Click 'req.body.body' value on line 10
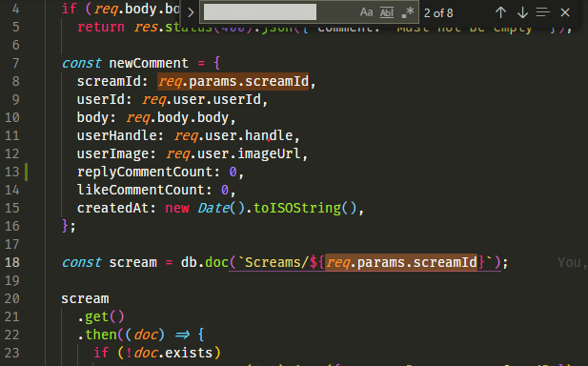Screen dimensions: 588x366 (x=177, y=117)
